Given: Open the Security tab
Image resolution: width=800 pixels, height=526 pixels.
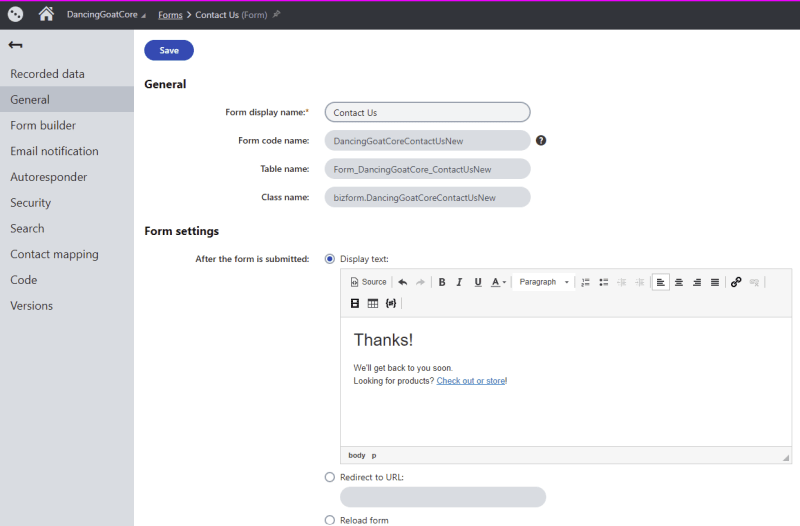Looking at the screenshot, I should [67, 203].
